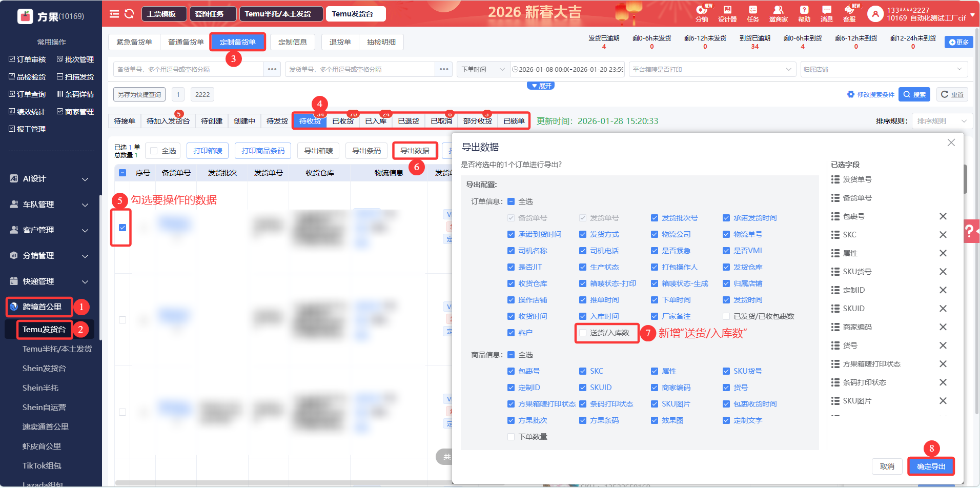Switch to the 紧急备货单 tab
Screen dimensions: 980x488
tap(134, 42)
